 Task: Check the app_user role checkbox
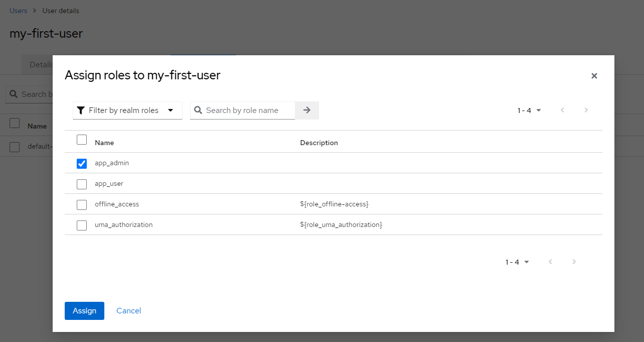pos(82,184)
